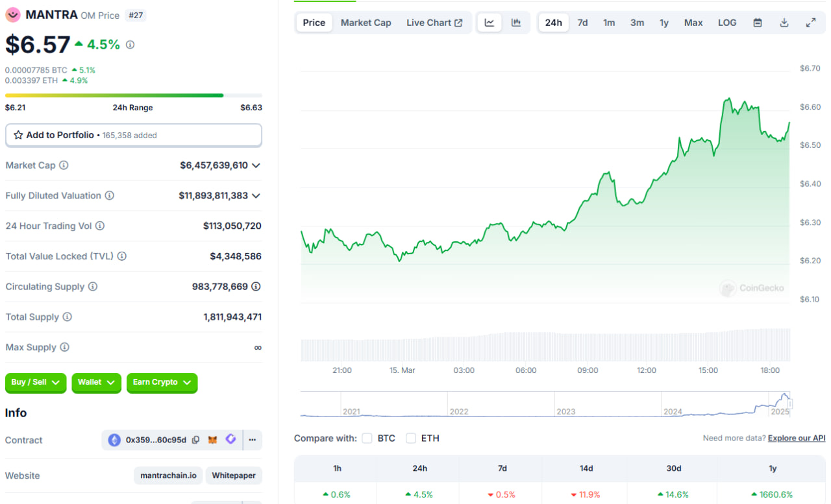Screen dimensions: 831x504
Task: Tick the ETH compare checkbox
Action: point(411,438)
